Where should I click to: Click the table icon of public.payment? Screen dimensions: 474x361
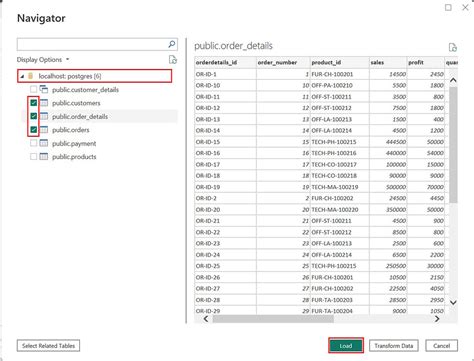(x=44, y=143)
